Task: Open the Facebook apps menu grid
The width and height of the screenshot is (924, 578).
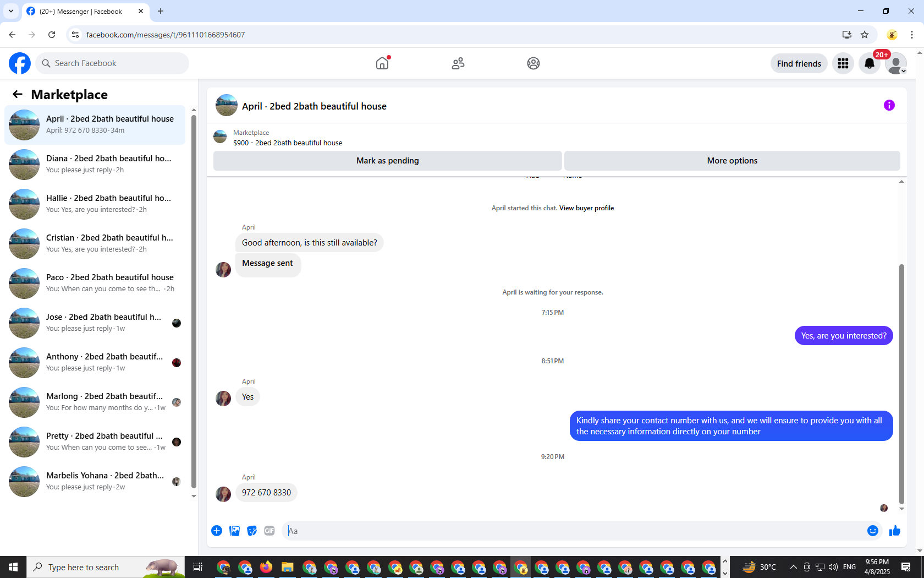Action: [843, 63]
